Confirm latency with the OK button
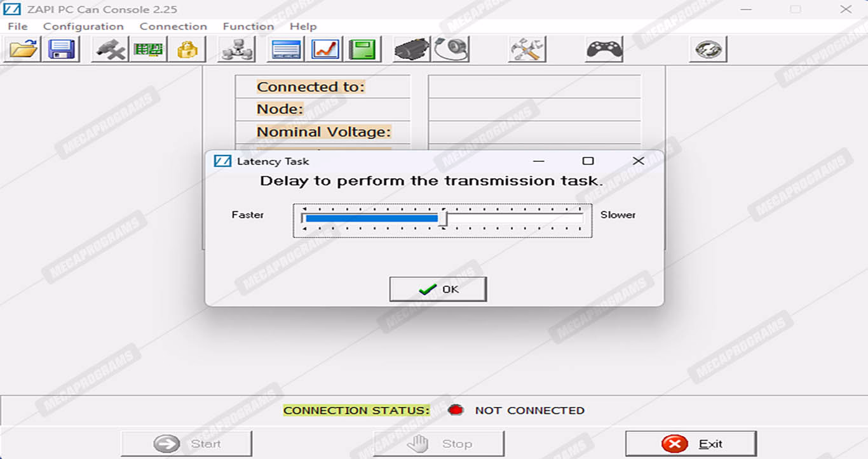868x459 pixels. tap(438, 289)
